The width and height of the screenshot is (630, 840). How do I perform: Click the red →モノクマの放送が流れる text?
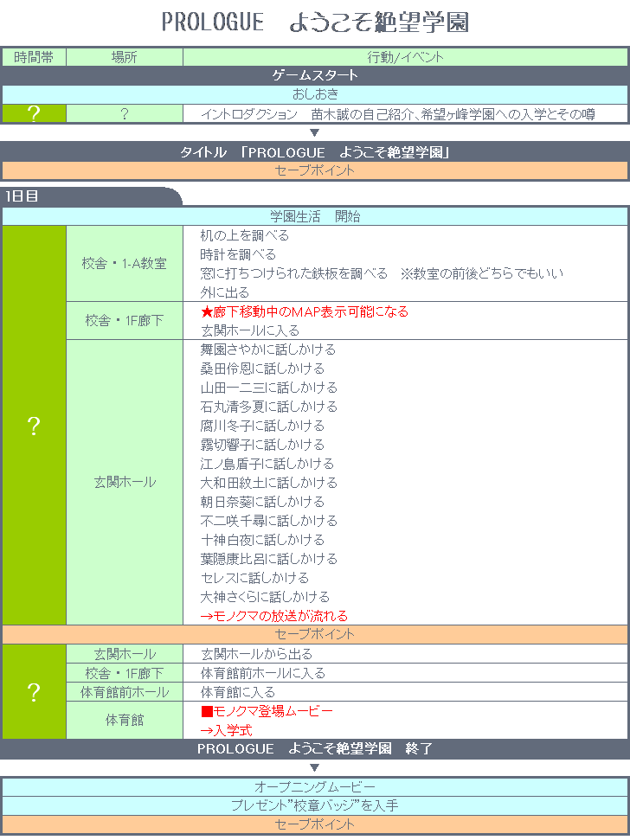(273, 616)
